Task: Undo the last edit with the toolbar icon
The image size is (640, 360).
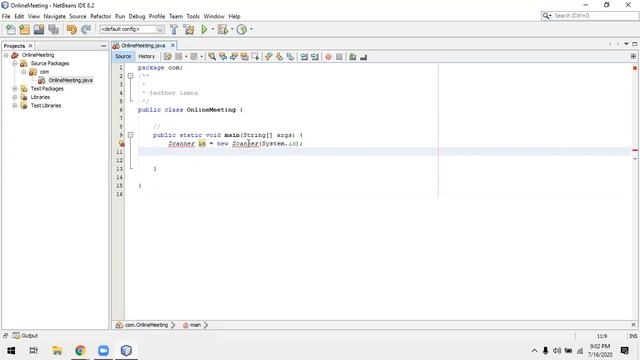Action: tap(72, 29)
